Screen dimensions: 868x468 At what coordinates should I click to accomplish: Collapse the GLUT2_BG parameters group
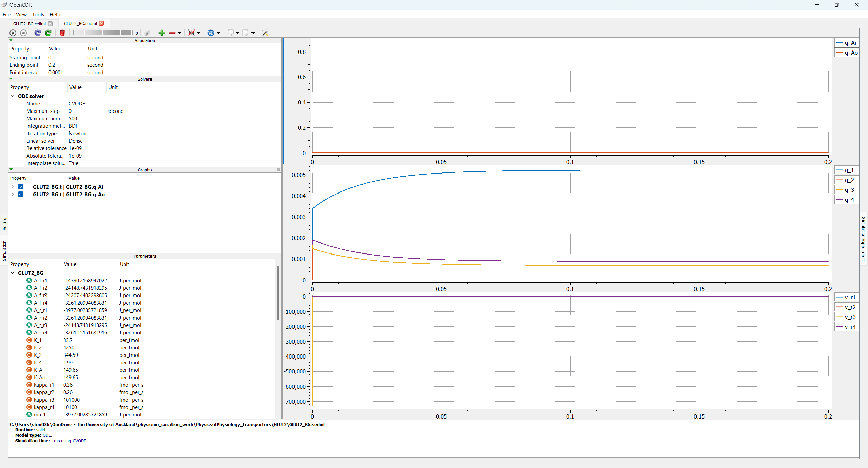(x=13, y=273)
